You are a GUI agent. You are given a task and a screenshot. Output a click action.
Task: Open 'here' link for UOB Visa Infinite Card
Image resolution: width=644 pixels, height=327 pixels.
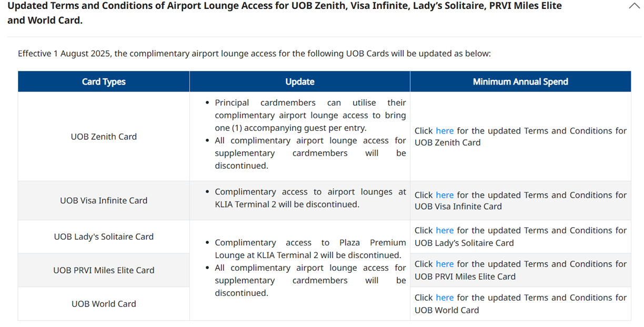point(444,195)
